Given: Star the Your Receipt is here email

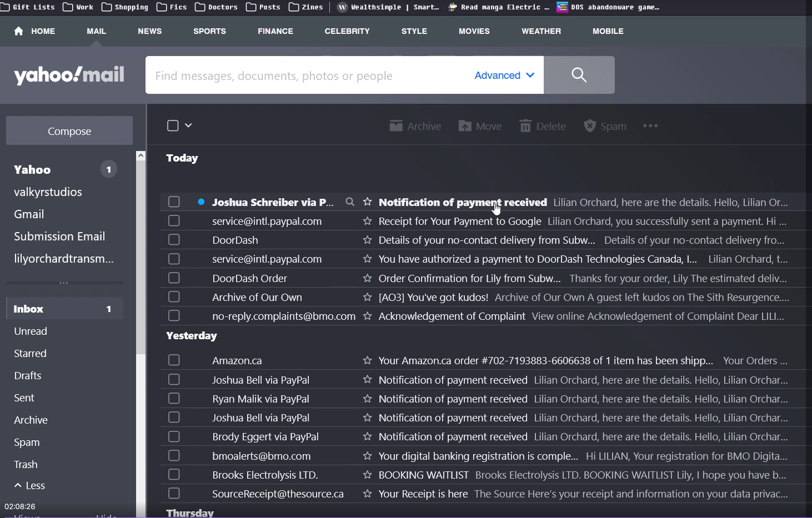Looking at the screenshot, I should pyautogui.click(x=367, y=494).
